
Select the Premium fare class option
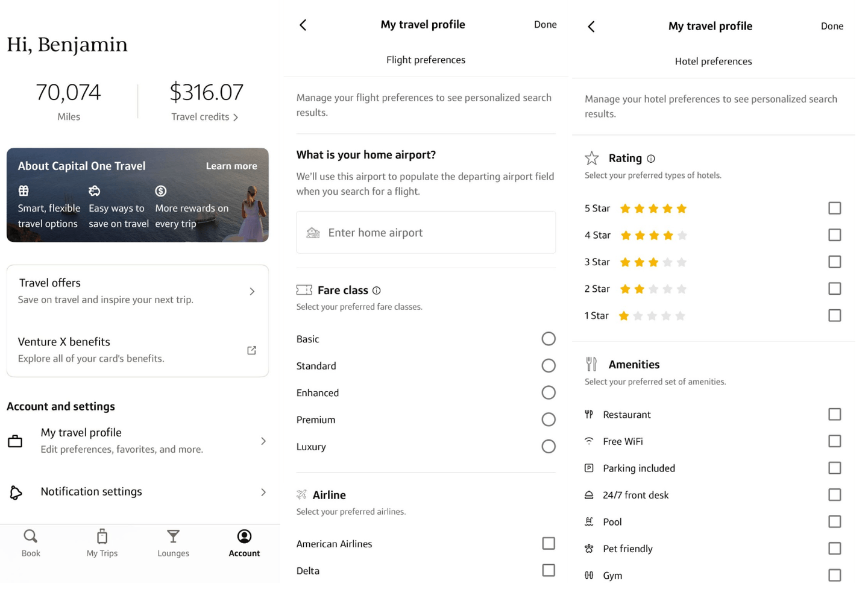pos(548,420)
